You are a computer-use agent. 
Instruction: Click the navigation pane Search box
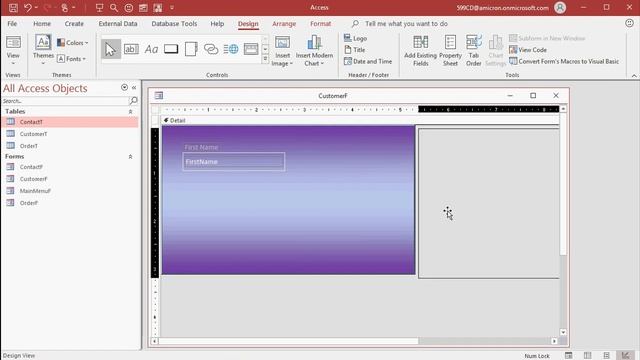coord(65,101)
